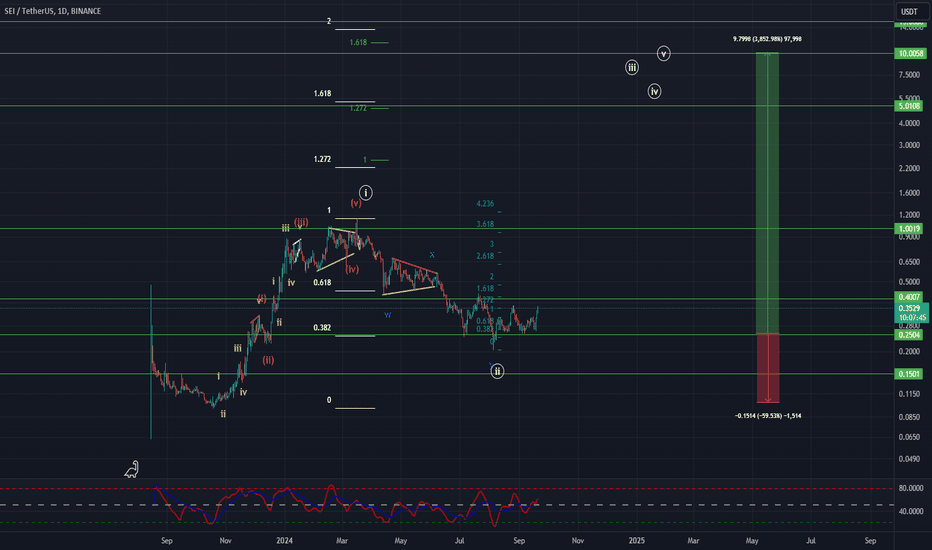This screenshot has height=550, width=932.
Task: Select the long position green profit zone
Action: pyautogui.click(x=767, y=193)
